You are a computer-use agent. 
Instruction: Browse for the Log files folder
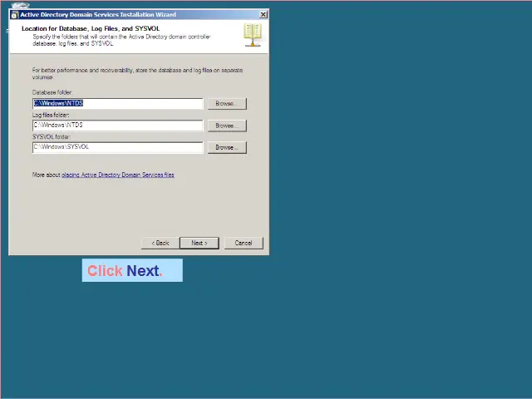coord(227,126)
